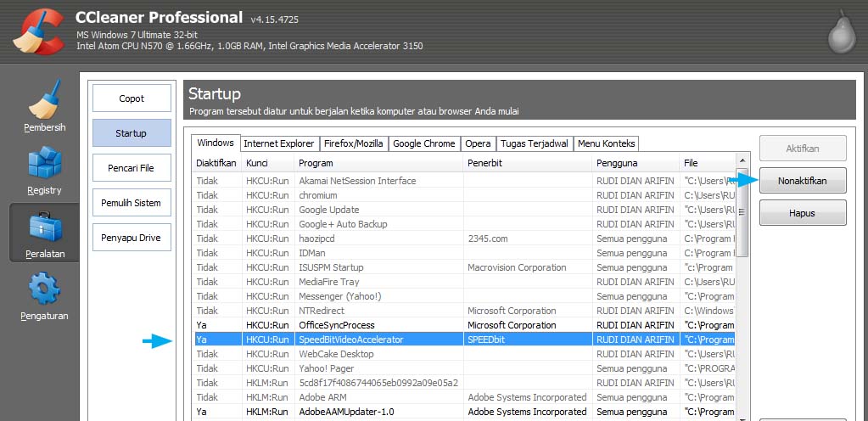Viewport: 868px width, 421px height.
Task: Select the chromium startup entry
Action: [x=464, y=195]
